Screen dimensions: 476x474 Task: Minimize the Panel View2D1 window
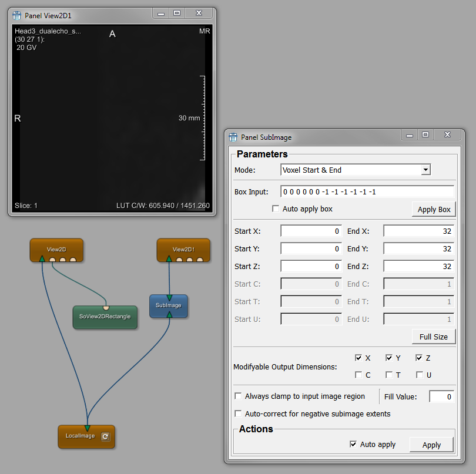pos(160,13)
